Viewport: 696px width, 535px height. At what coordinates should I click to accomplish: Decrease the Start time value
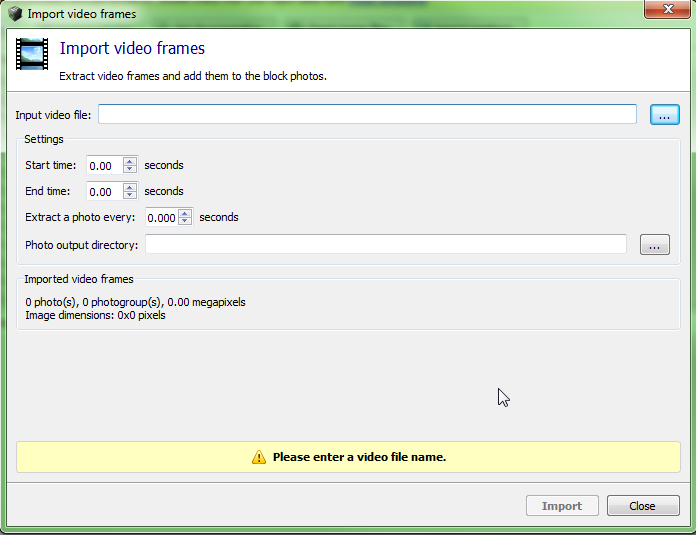(130, 170)
